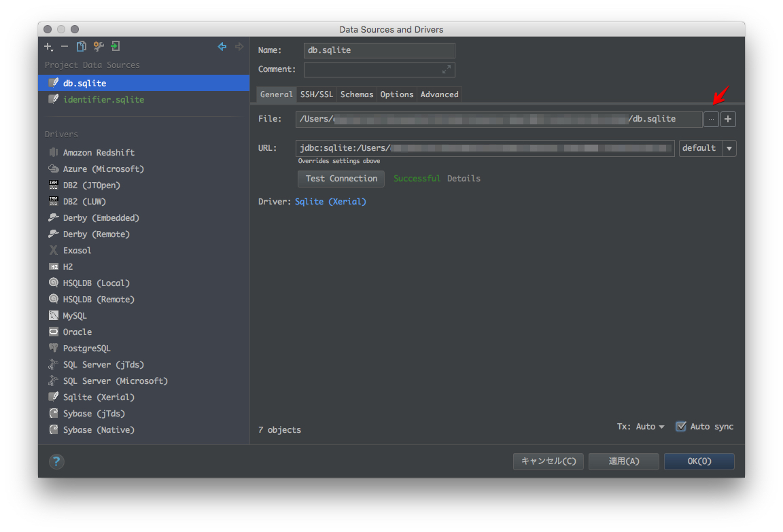Click the Name input field
Image resolution: width=783 pixels, height=532 pixels.
coord(379,50)
